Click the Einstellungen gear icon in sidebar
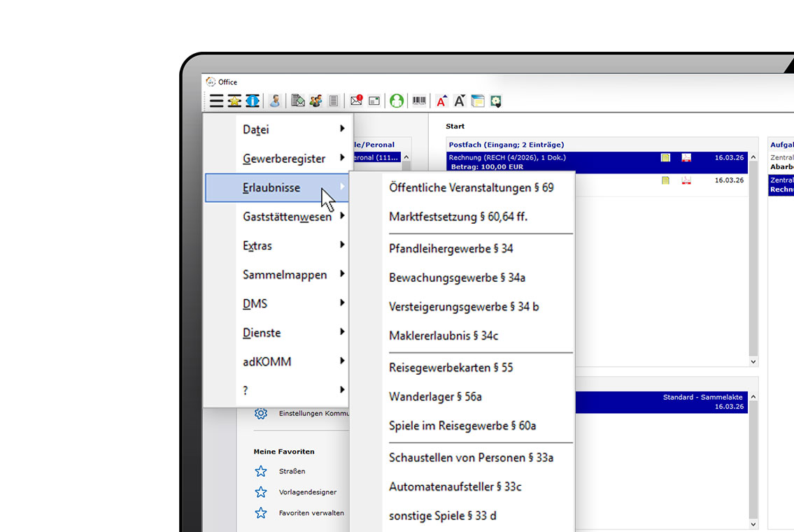 (261, 414)
